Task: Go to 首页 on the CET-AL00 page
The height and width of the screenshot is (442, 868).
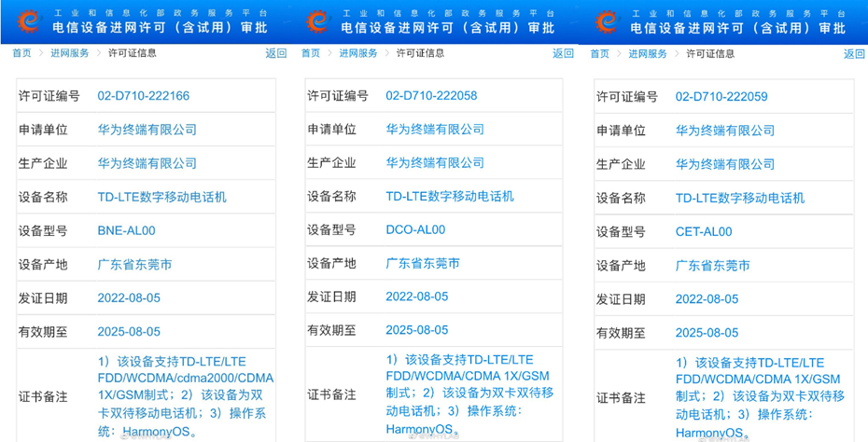Action: click(x=599, y=54)
